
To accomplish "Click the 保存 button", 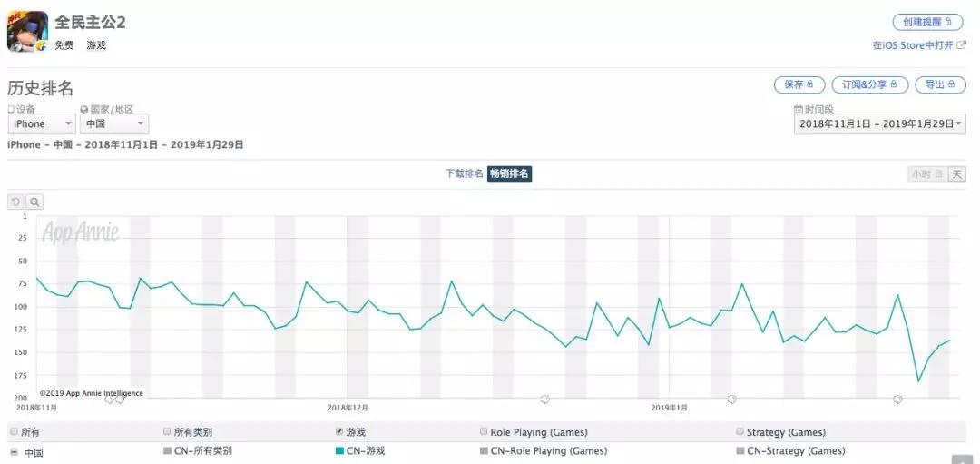I will coord(799,84).
